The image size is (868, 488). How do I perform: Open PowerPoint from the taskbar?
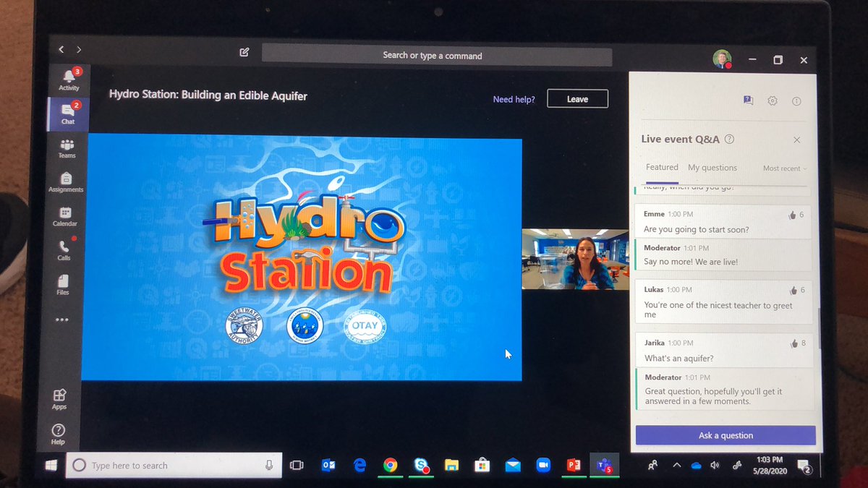pos(573,466)
